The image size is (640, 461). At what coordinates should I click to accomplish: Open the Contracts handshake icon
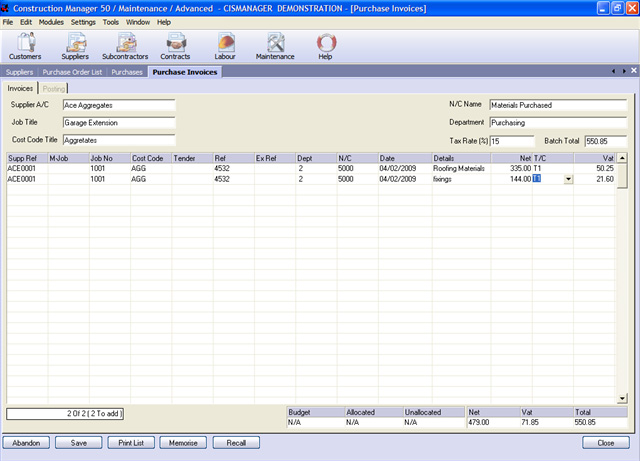coord(175,46)
